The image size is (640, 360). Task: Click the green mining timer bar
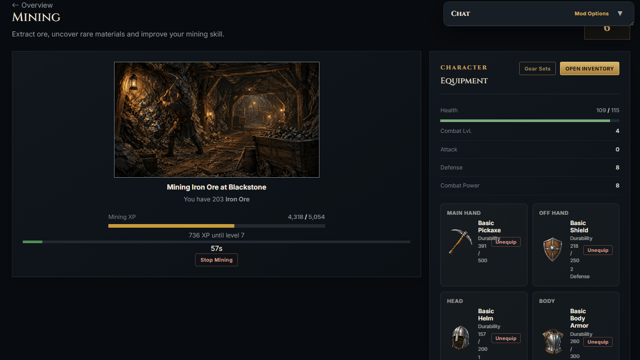click(216, 242)
